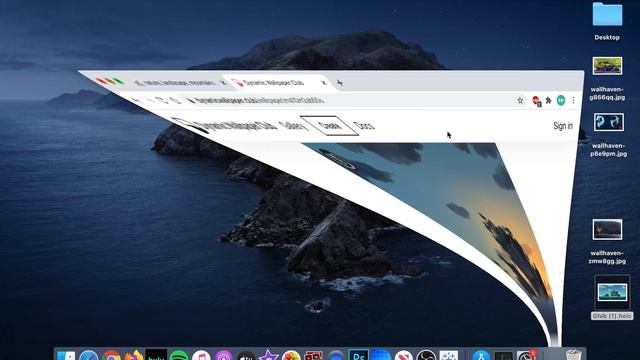640x360 pixels.
Task: Open the News app in the Dock
Action: pyautogui.click(x=403, y=355)
